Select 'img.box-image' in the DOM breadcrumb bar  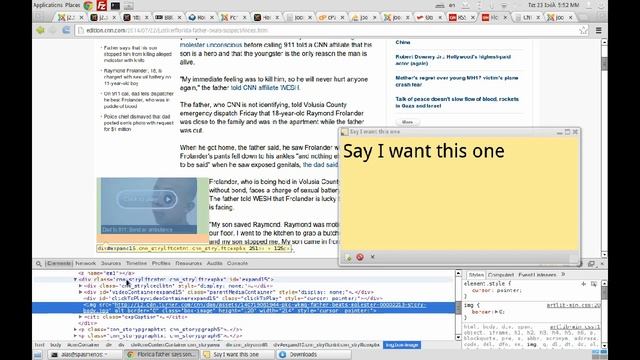pyautogui.click(x=402, y=345)
